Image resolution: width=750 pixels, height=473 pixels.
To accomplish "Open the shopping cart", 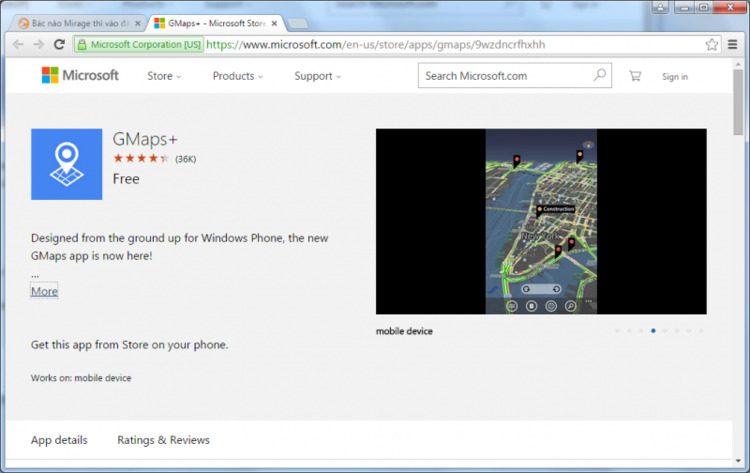I will tap(635, 76).
